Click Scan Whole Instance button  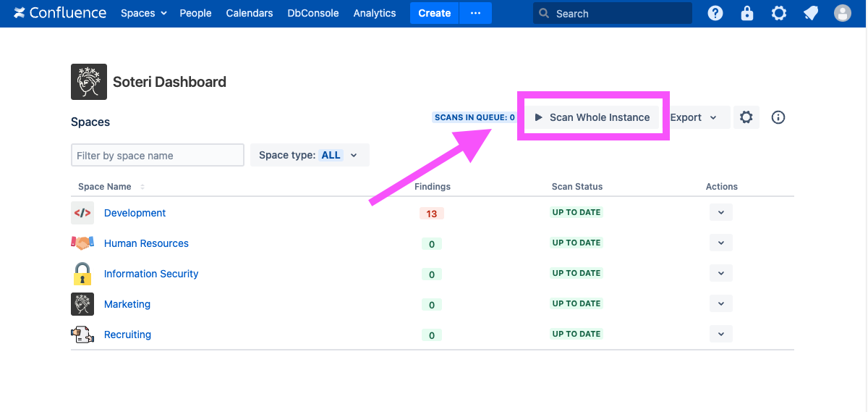[x=592, y=117]
